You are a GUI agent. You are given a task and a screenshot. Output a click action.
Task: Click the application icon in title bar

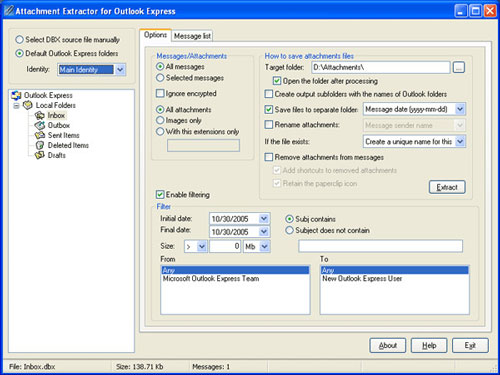coord(9,11)
